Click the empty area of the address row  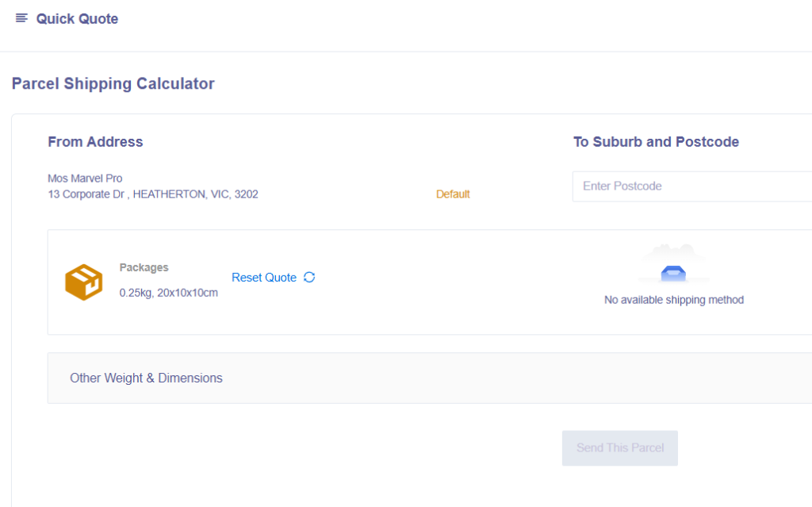(x=349, y=186)
